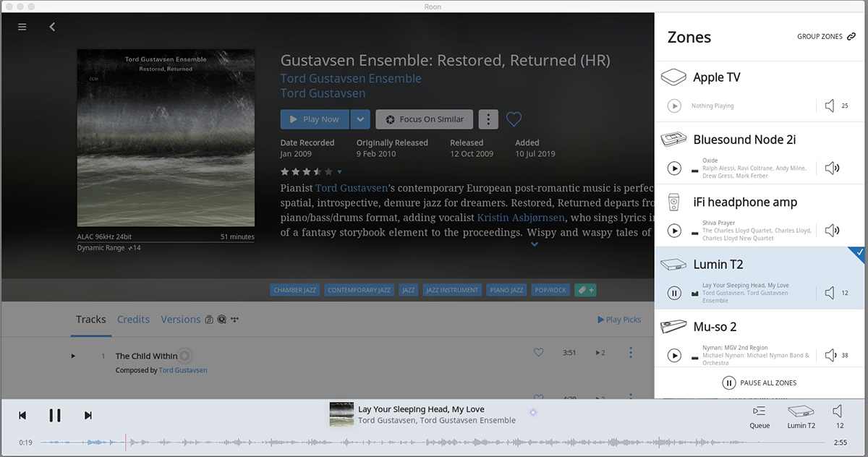Screen dimensions: 868x457
Task: Click the Group Zones link icon
Action: click(851, 36)
